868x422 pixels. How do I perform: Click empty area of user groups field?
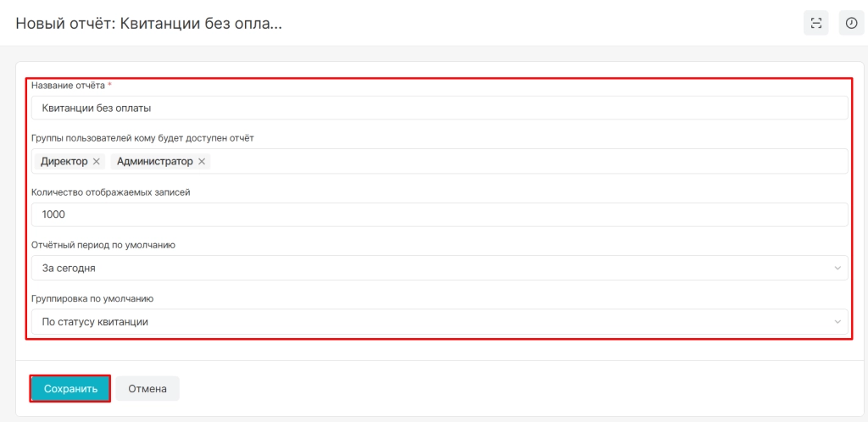pos(526,162)
